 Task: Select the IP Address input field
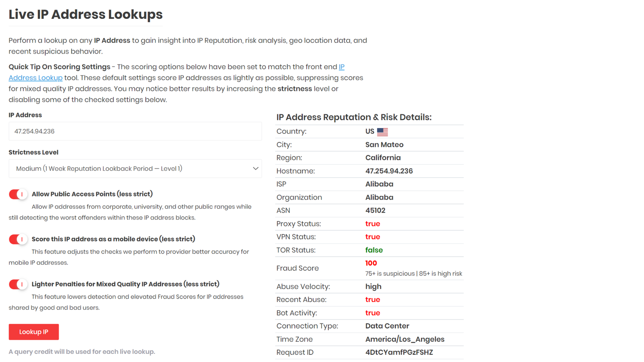[135, 131]
